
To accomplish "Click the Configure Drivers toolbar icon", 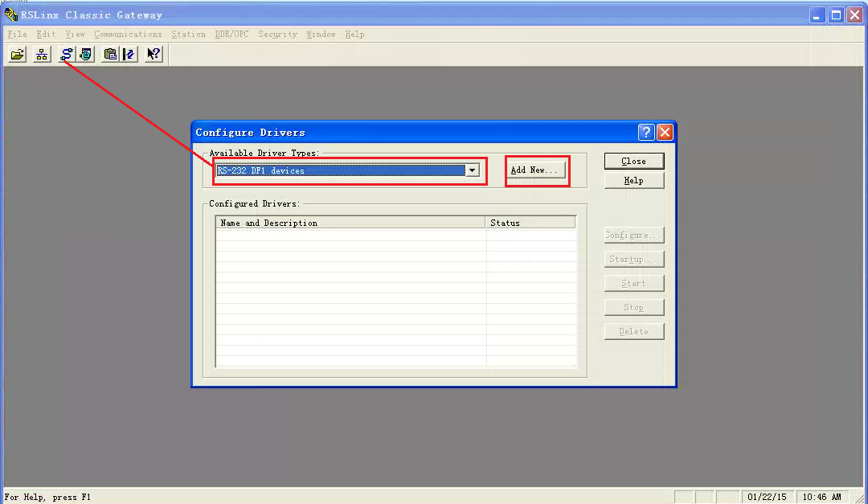I will coord(68,55).
